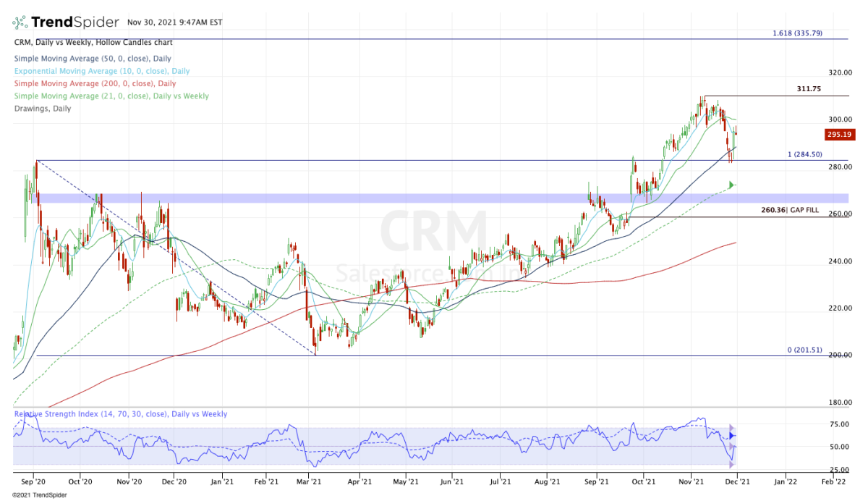Click the May '21 date axis label
This screenshot has height=501, width=868.
click(x=406, y=480)
